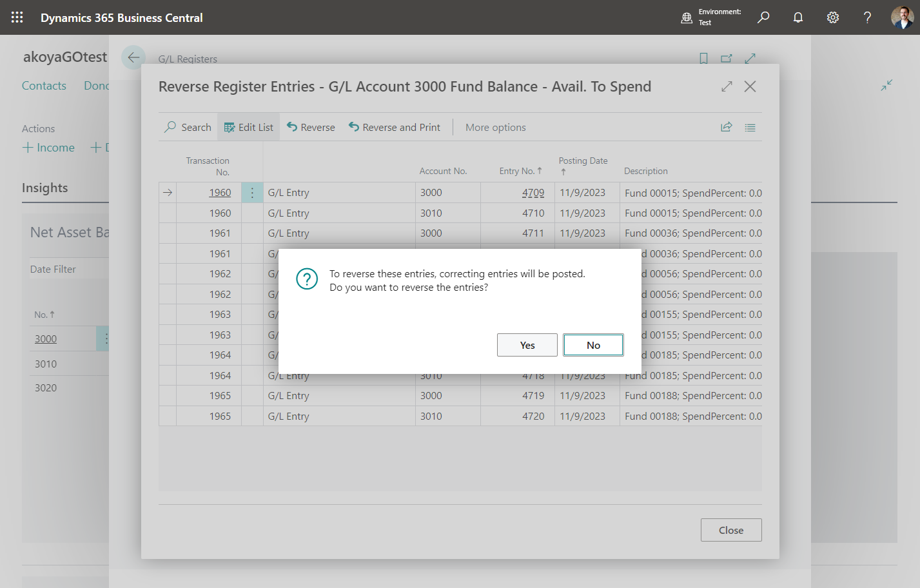Image resolution: width=920 pixels, height=588 pixels.
Task: Open the notifications bell
Action: 798,17
